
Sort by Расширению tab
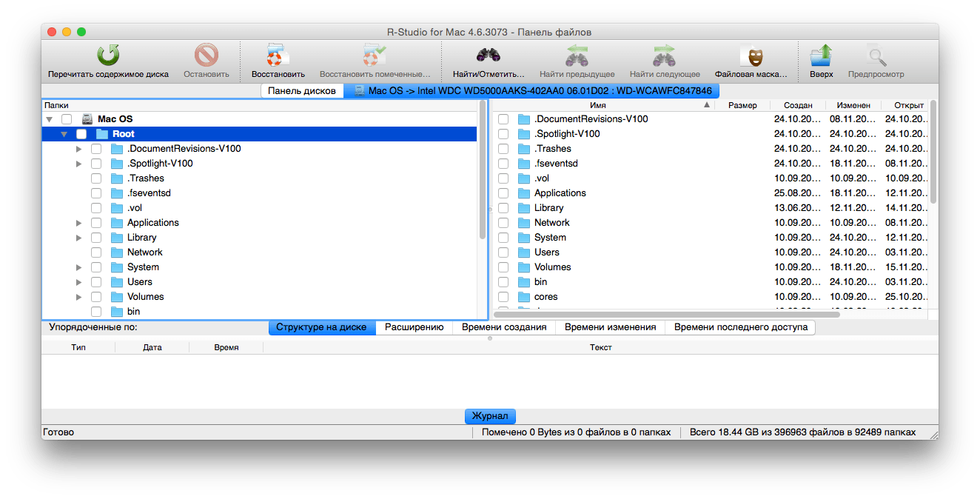click(414, 327)
